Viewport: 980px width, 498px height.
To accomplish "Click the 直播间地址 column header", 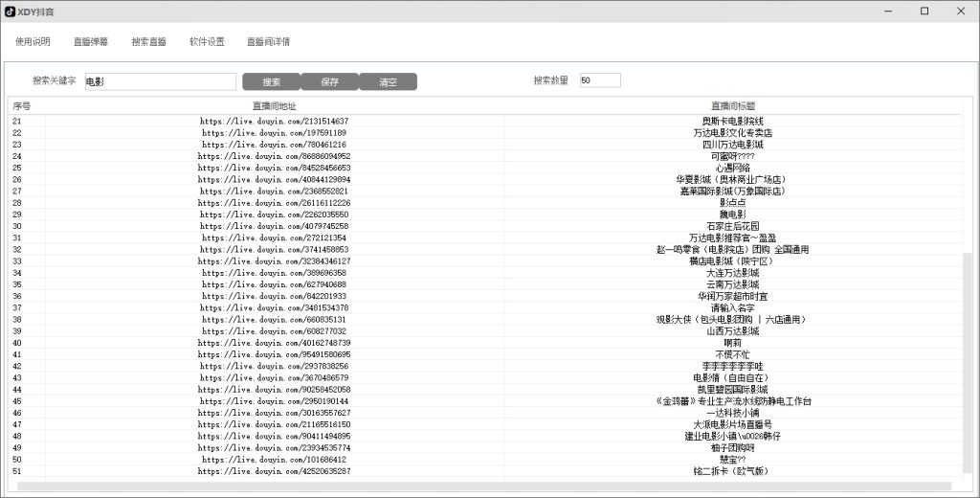I will [274, 105].
